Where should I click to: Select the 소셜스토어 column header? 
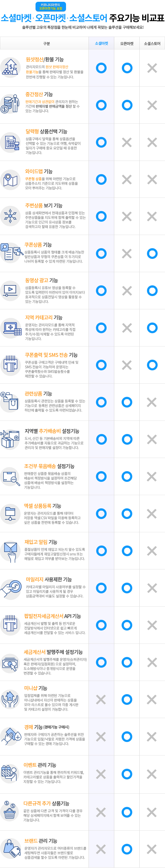pos(152,44)
